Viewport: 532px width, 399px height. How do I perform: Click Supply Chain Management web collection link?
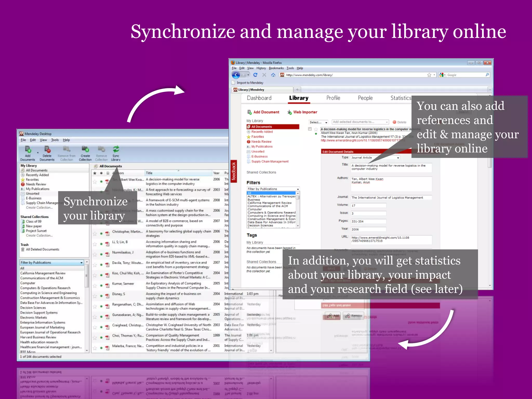tap(270, 161)
